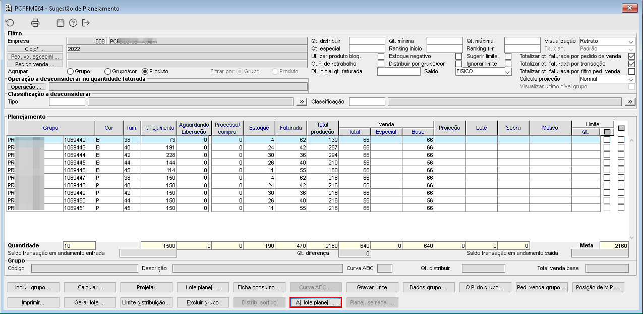Enable the Estoque negativo checkbox
This screenshot has width=644, height=314.
[x=458, y=57]
